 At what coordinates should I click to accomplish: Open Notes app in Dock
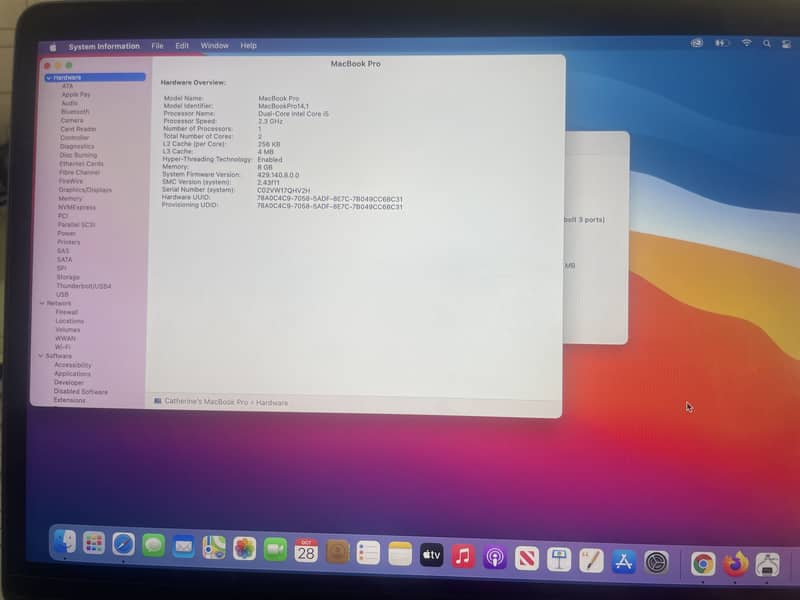click(x=400, y=554)
